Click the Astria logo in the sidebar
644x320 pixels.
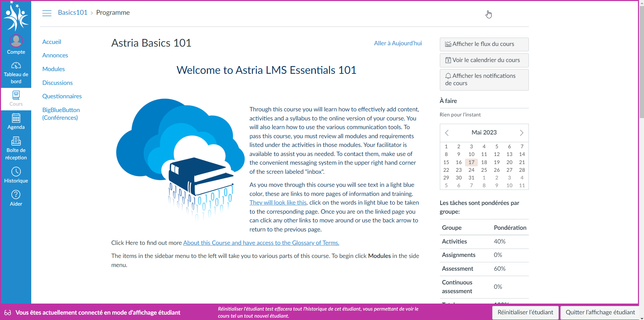(x=16, y=16)
